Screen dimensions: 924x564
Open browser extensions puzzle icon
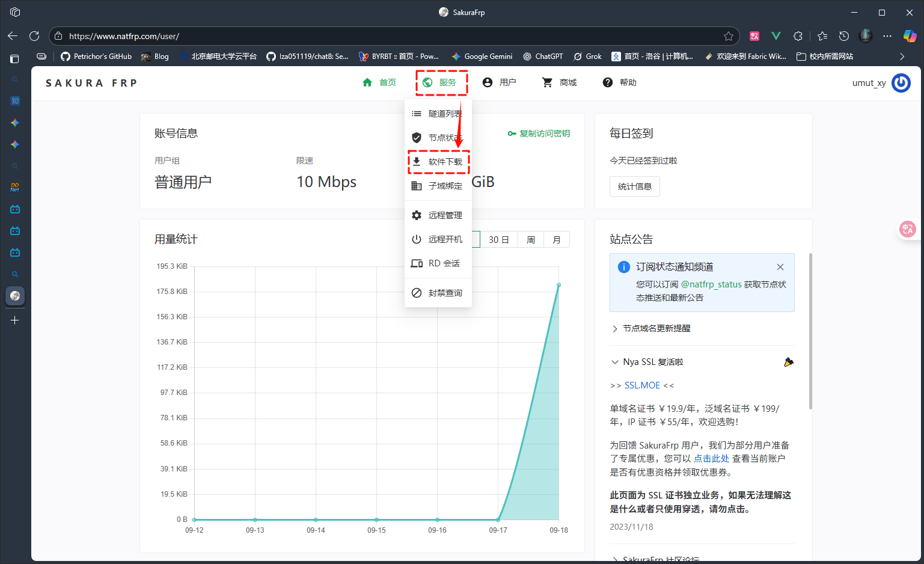(x=798, y=36)
